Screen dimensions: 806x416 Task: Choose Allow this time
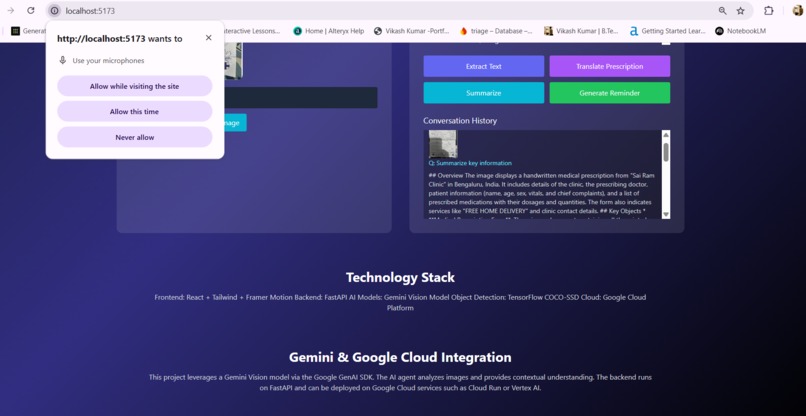point(135,112)
